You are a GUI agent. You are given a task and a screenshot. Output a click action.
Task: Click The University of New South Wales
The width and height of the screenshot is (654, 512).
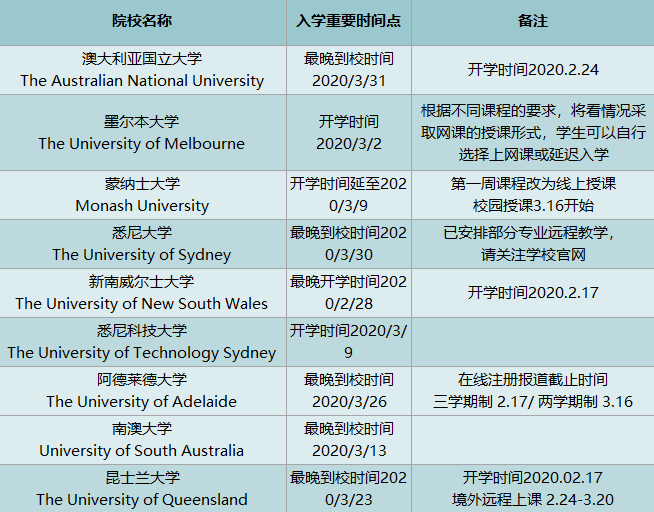point(142,304)
